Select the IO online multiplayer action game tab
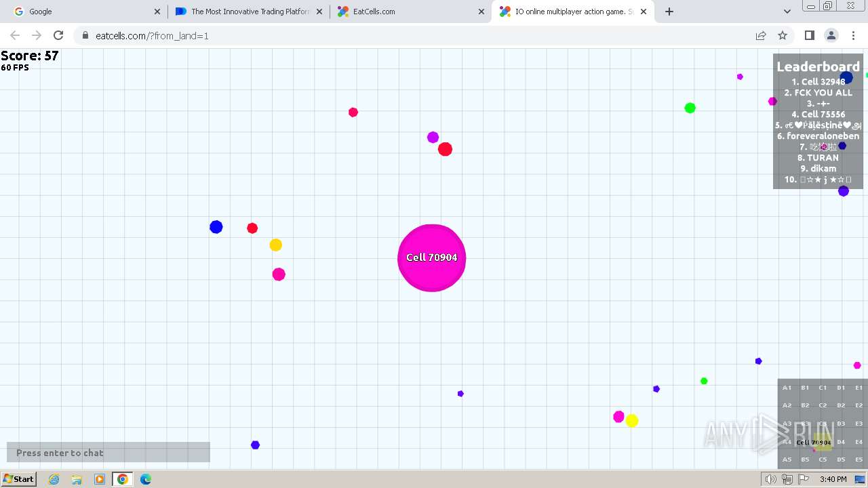This screenshot has height=488, width=868. (x=573, y=12)
